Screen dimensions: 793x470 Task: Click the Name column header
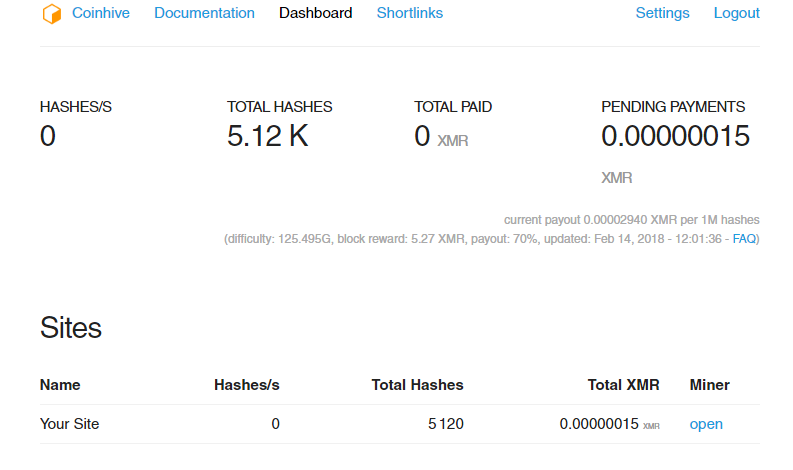60,384
